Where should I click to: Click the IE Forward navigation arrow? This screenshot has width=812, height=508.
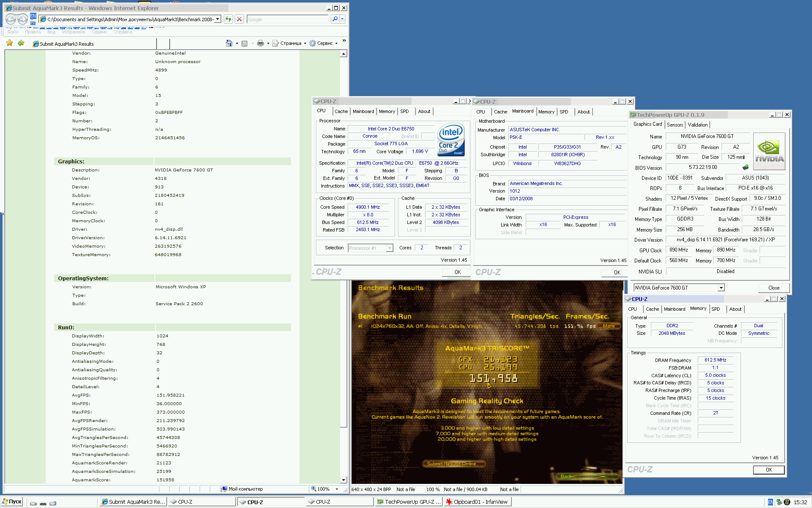23,19
